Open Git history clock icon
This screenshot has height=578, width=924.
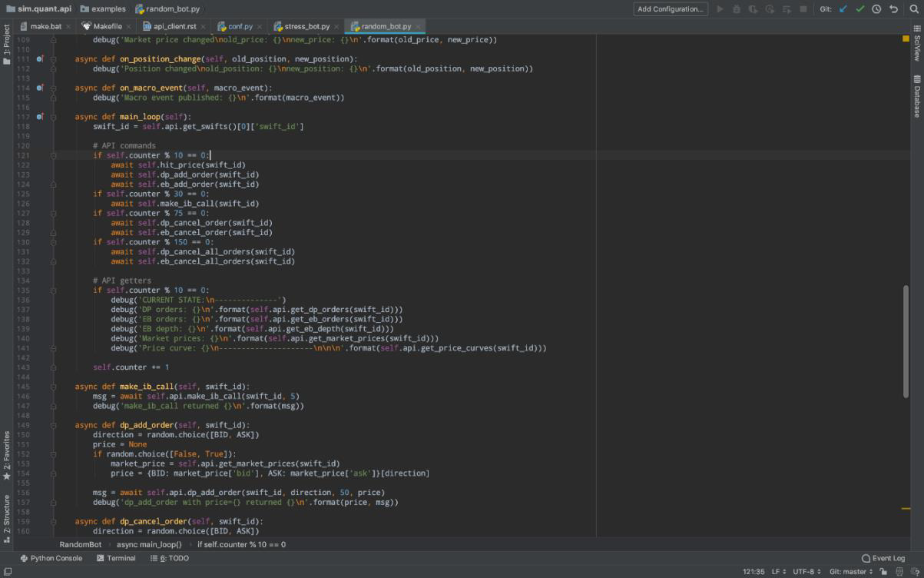click(x=876, y=9)
